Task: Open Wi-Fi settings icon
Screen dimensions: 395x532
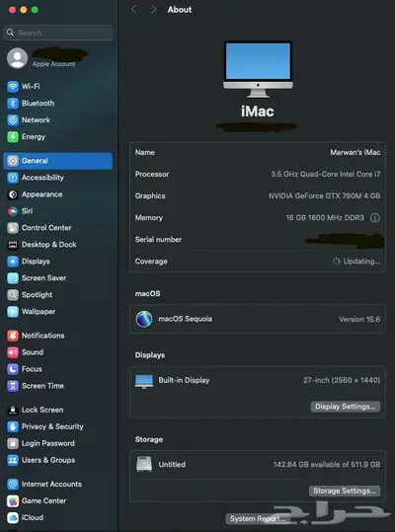Action: (13, 87)
